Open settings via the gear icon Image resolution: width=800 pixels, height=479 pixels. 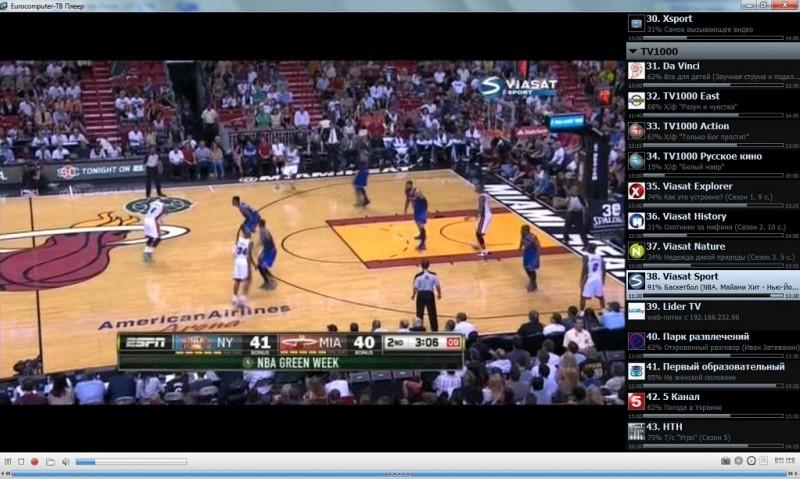click(x=738, y=461)
